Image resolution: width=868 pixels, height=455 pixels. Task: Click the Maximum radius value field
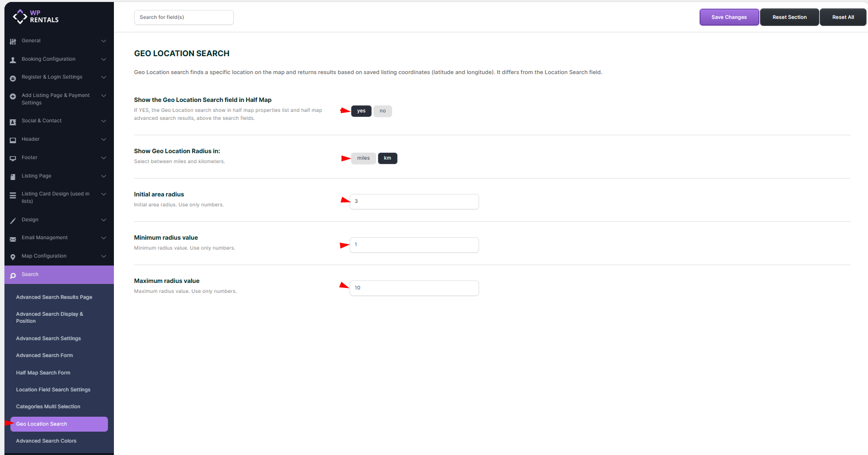pos(414,288)
